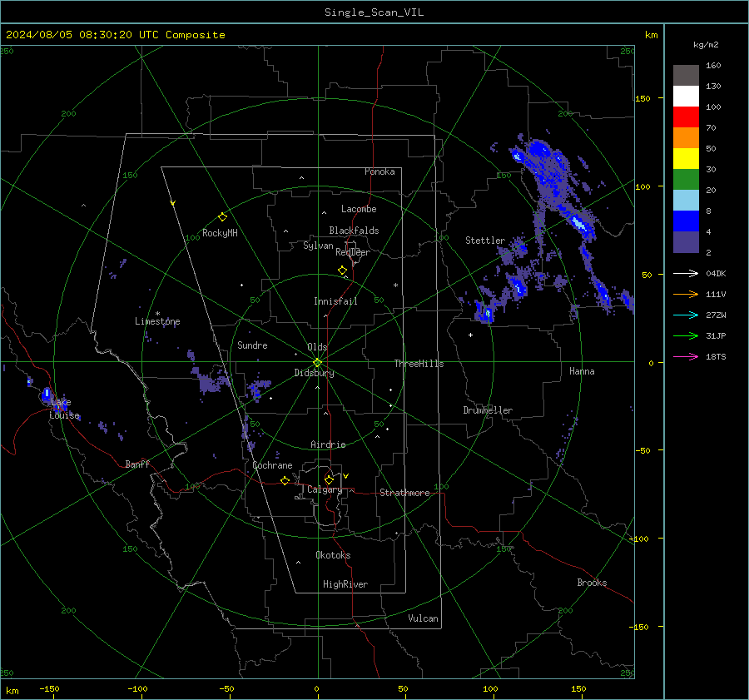Click the Blackfalds city label
Image resolution: width=749 pixels, height=700 pixels.
pyautogui.click(x=354, y=231)
